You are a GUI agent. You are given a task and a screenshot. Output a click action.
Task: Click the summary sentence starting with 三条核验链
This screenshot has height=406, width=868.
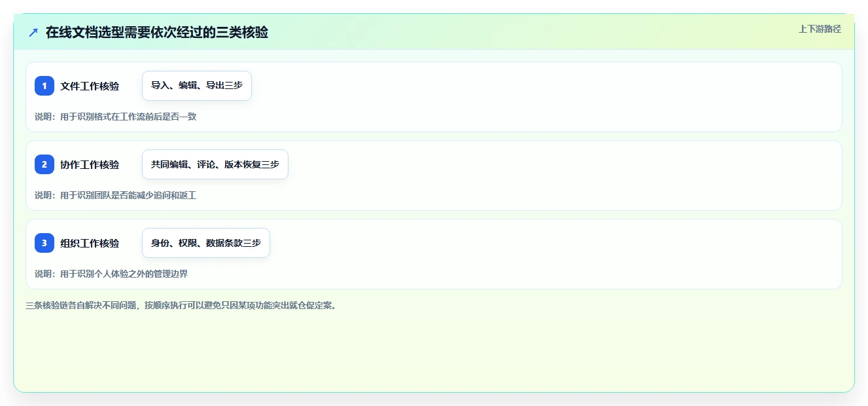coord(182,305)
